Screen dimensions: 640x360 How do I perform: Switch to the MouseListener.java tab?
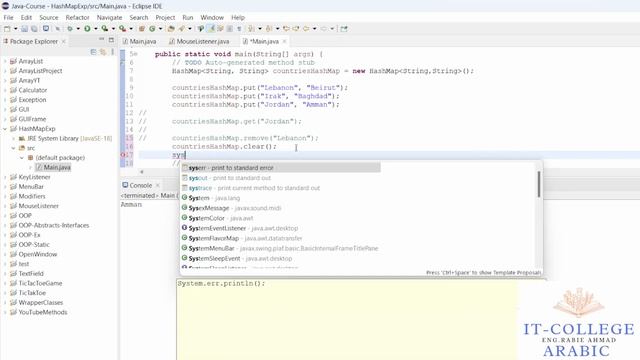tap(199, 41)
